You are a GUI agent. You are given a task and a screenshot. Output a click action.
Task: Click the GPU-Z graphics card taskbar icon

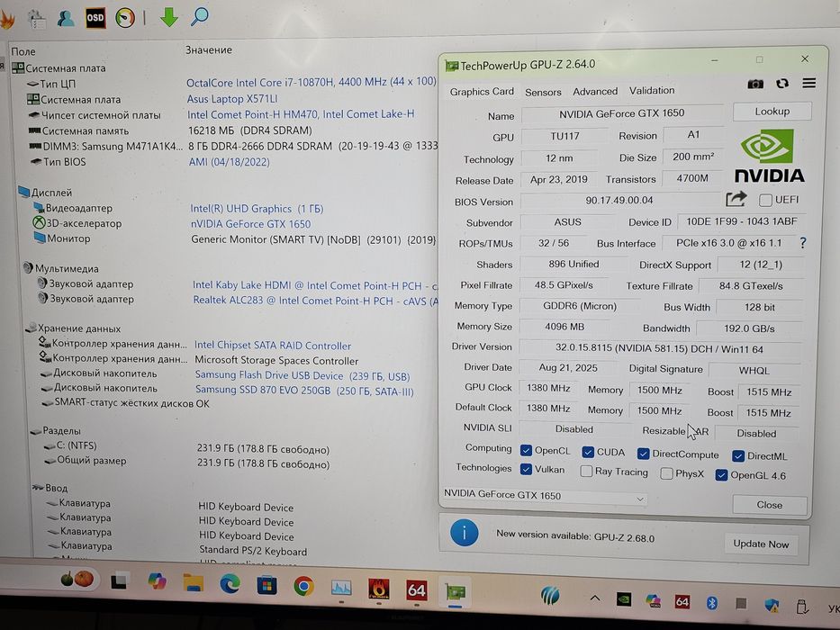(x=455, y=591)
